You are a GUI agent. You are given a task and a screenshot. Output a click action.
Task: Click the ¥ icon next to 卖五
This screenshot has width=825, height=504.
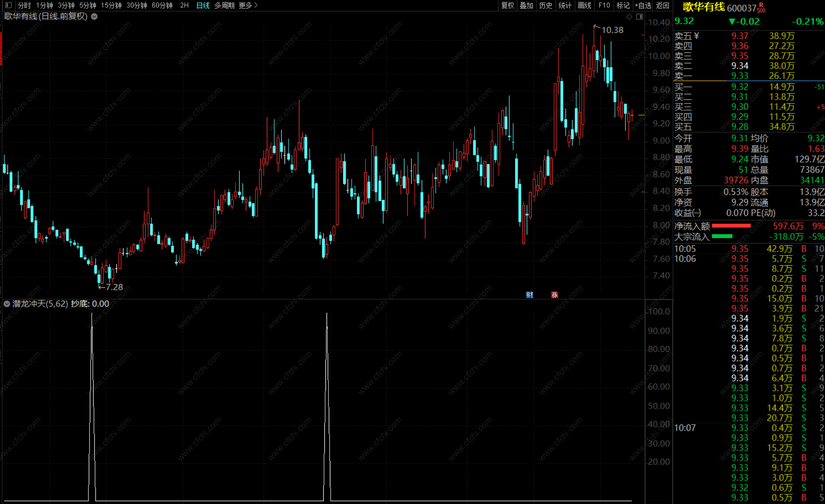pyautogui.click(x=696, y=36)
